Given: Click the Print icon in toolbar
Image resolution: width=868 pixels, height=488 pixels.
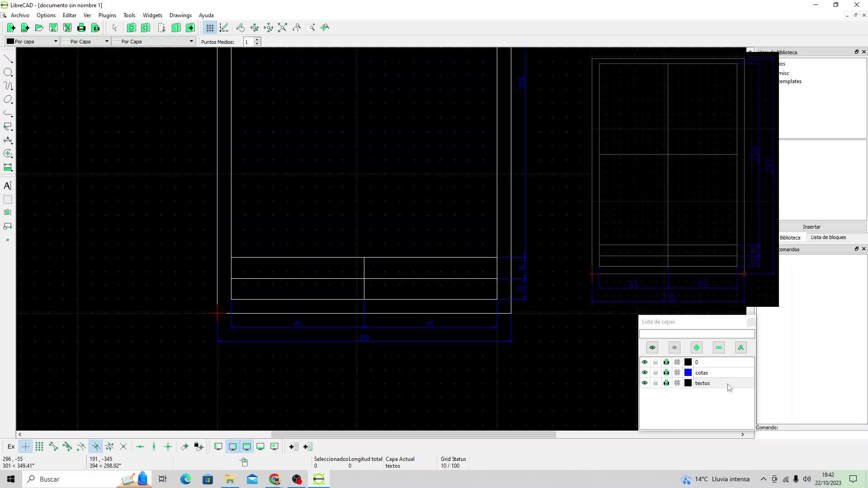Looking at the screenshot, I should (81, 28).
